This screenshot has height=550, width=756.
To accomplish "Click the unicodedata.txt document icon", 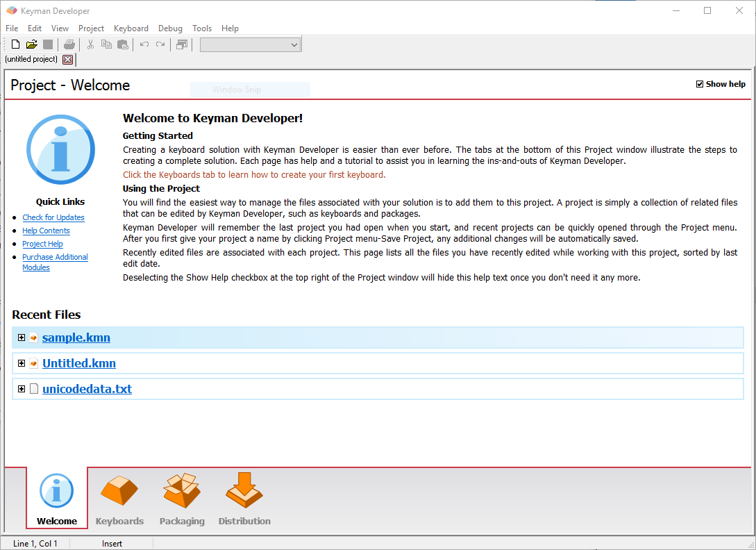I will click(34, 388).
